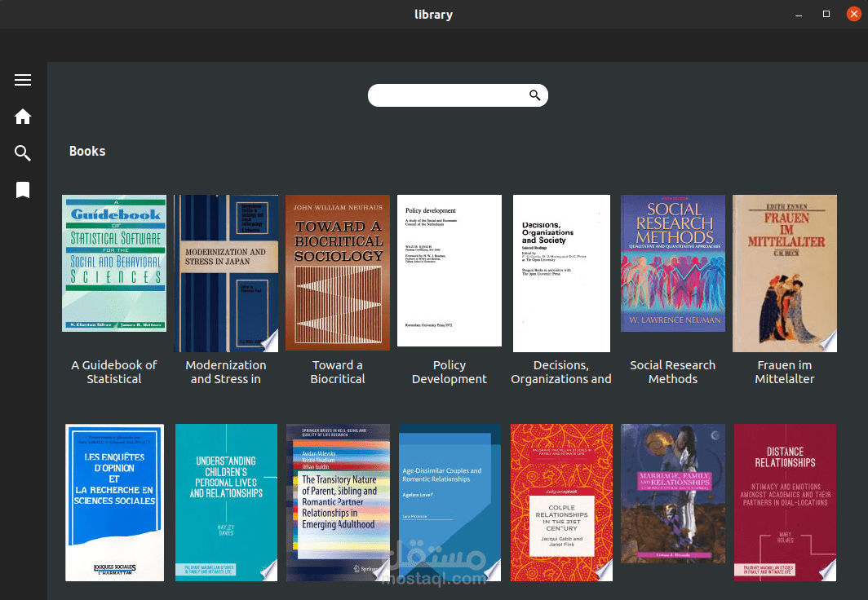This screenshot has height=600, width=868.
Task: Open 'Age-Dissimilar Couples' book cover
Action: tap(449, 503)
